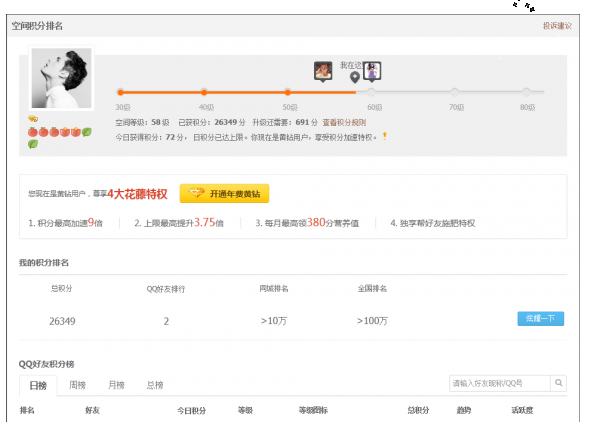The height and width of the screenshot is (422, 600).
Task: Click the 60级 node on progress bar
Action: pyautogui.click(x=371, y=92)
